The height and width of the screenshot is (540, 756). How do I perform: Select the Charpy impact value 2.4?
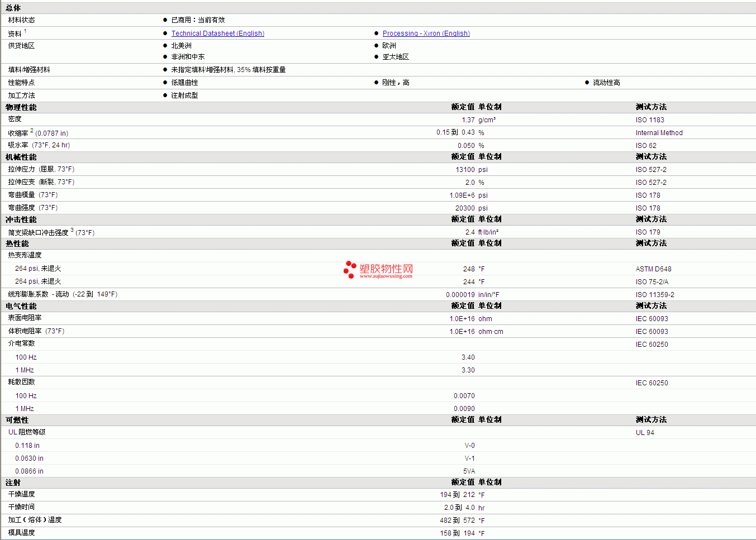(x=470, y=232)
